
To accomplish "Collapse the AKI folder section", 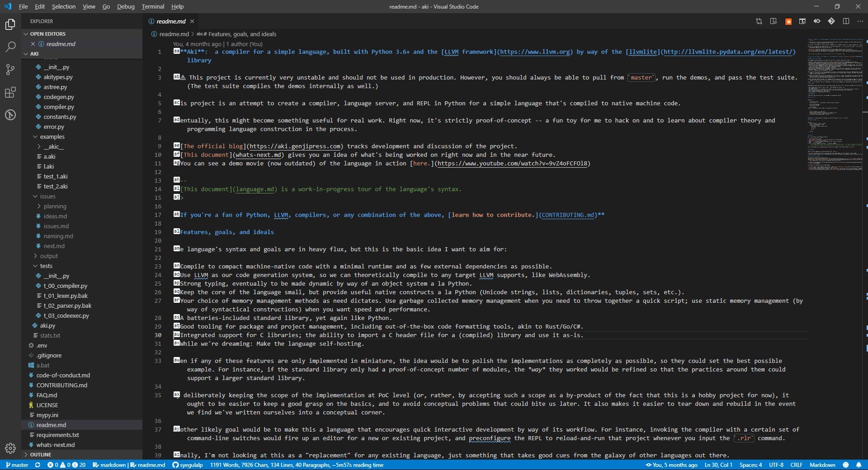I will pos(82,54).
